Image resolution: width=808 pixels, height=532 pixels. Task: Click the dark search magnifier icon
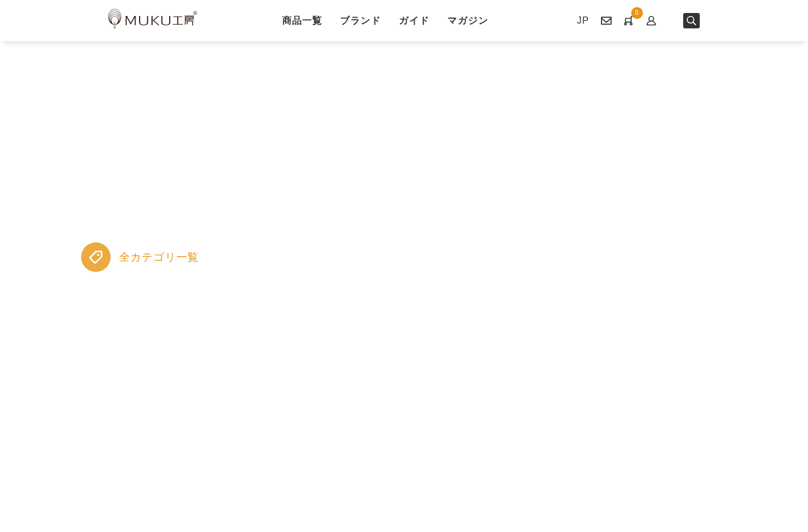click(x=691, y=21)
